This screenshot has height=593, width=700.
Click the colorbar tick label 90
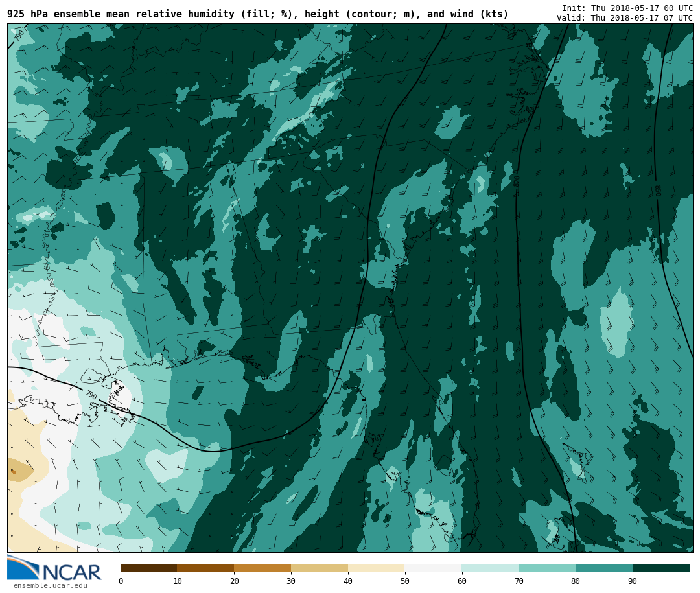click(633, 581)
